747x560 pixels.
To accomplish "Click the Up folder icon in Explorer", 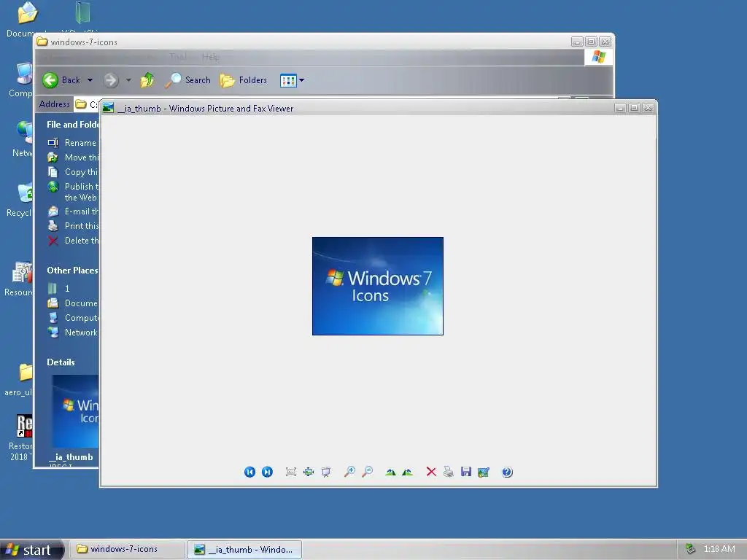I will click(x=147, y=80).
